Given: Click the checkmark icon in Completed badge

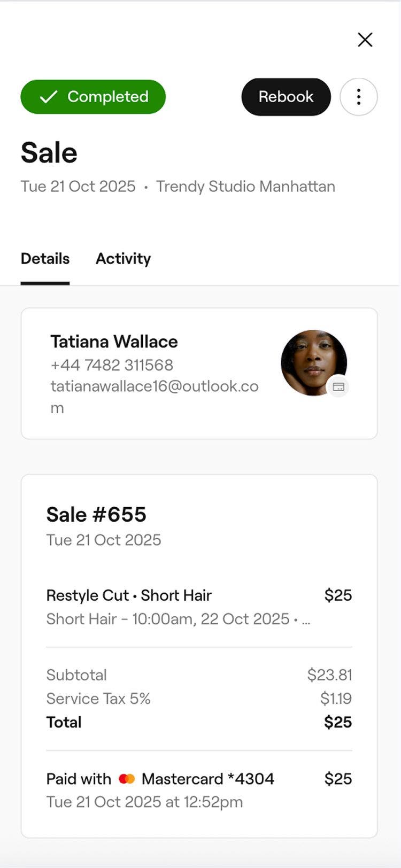Looking at the screenshot, I should 49,97.
